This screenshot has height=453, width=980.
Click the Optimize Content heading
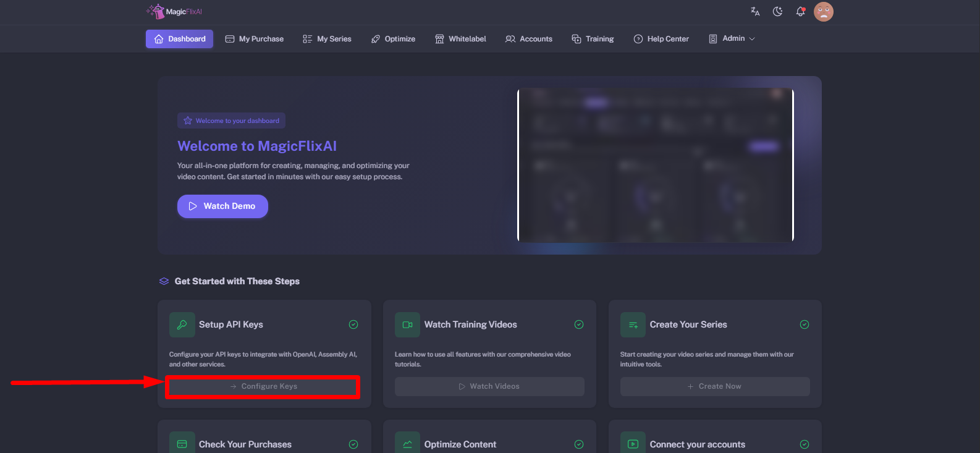click(x=460, y=444)
